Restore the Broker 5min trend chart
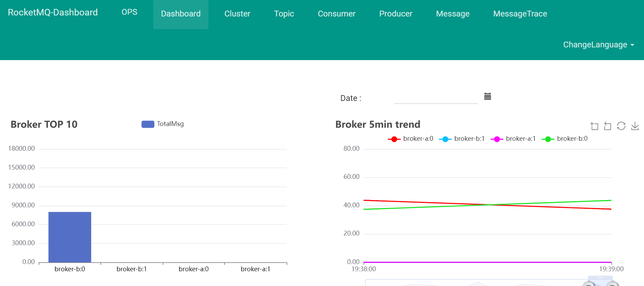The width and height of the screenshot is (644, 286). coord(621,126)
